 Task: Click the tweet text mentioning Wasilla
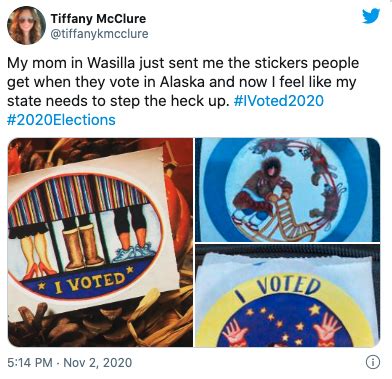click(x=183, y=92)
